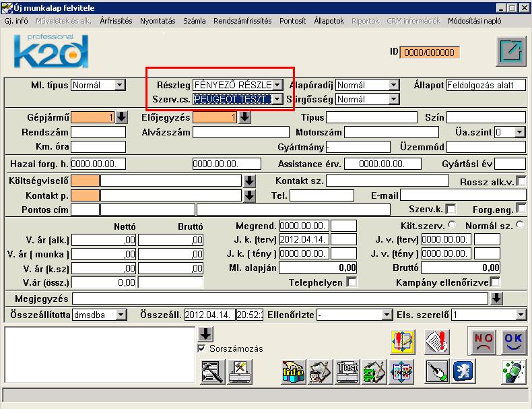
Task: Click the Állapot field Feldolgozás alatt
Action: pyautogui.click(x=486, y=85)
